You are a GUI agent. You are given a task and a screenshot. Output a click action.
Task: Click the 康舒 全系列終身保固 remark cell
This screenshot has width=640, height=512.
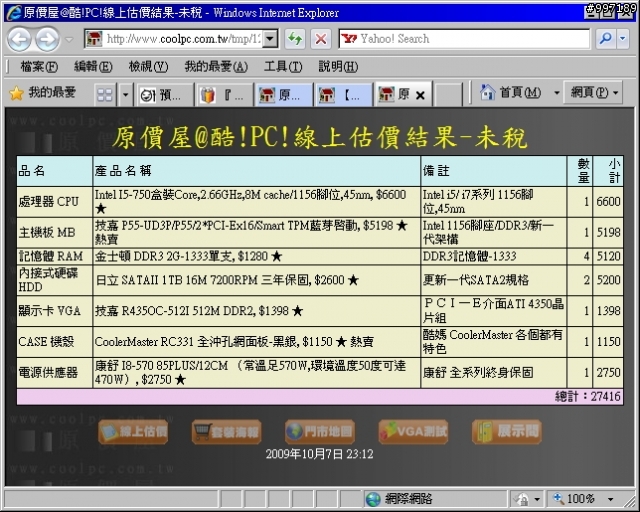coord(493,372)
